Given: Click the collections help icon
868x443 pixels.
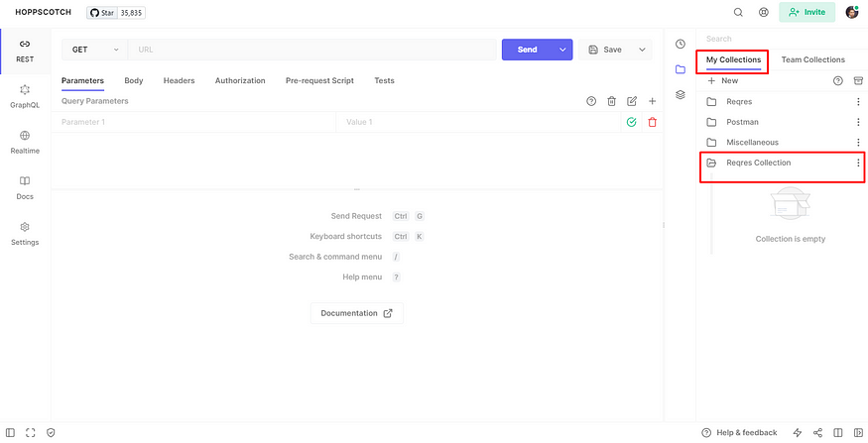Looking at the screenshot, I should pyautogui.click(x=837, y=80).
